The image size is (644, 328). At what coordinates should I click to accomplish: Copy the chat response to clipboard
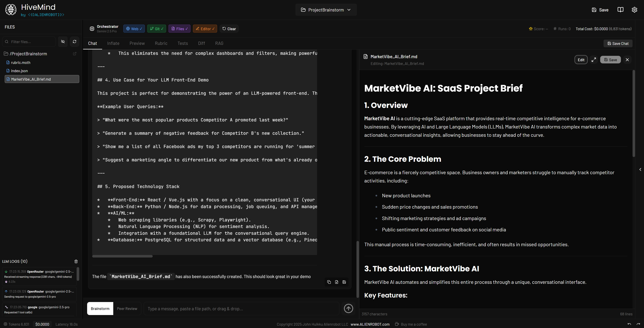coord(329,282)
